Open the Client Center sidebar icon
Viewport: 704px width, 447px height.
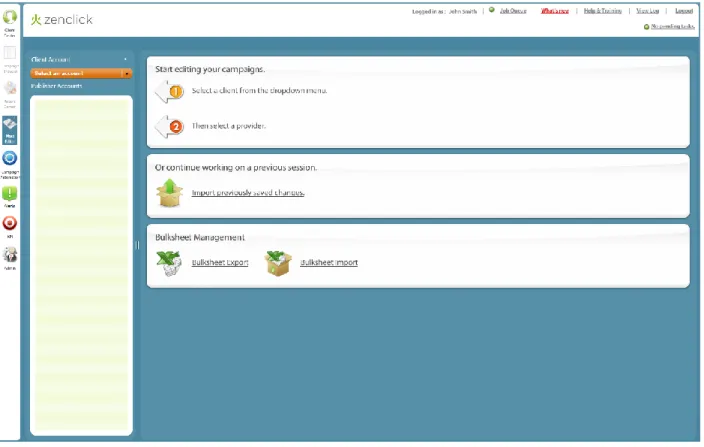9,18
